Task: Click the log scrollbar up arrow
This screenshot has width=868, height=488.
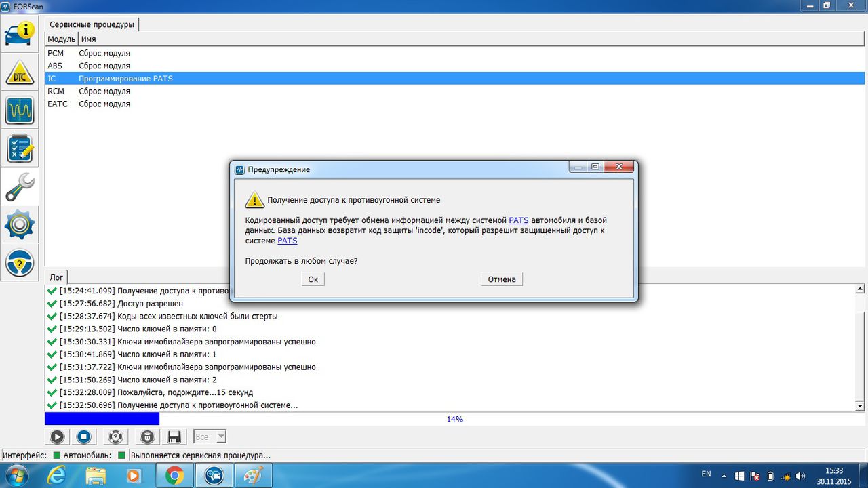Action: pyautogui.click(x=860, y=289)
